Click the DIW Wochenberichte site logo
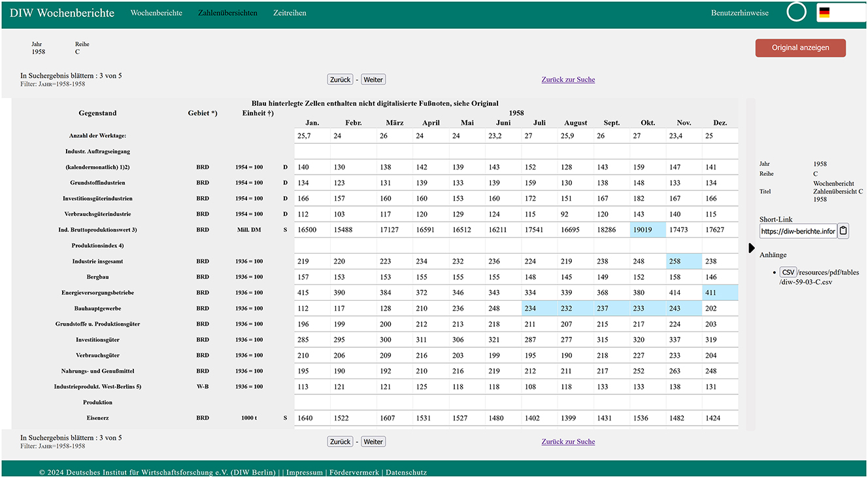Screen dimensions: 868x478 point(61,12)
